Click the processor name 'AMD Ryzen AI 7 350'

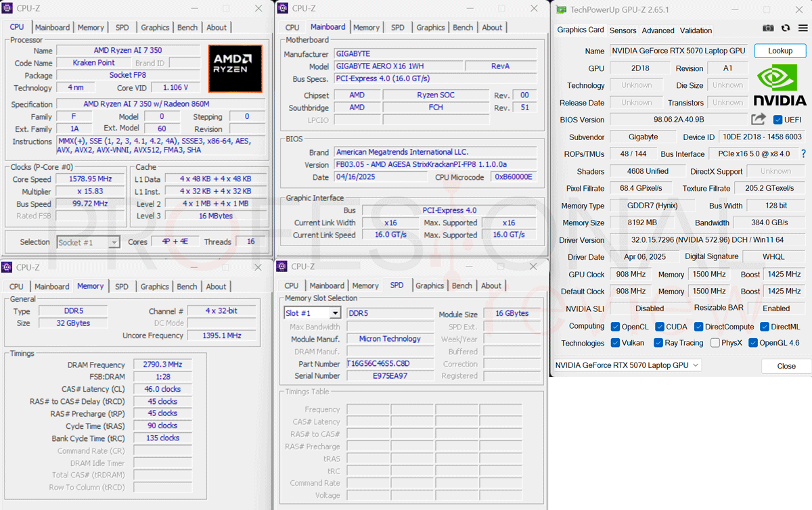click(128, 51)
